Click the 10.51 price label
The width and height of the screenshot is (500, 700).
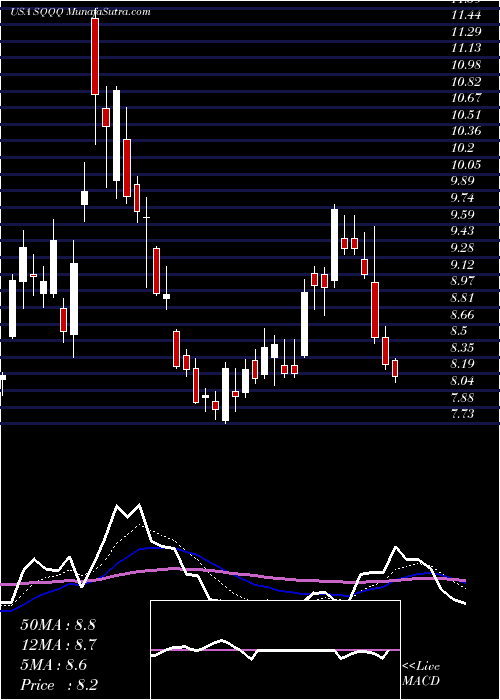pos(466,115)
